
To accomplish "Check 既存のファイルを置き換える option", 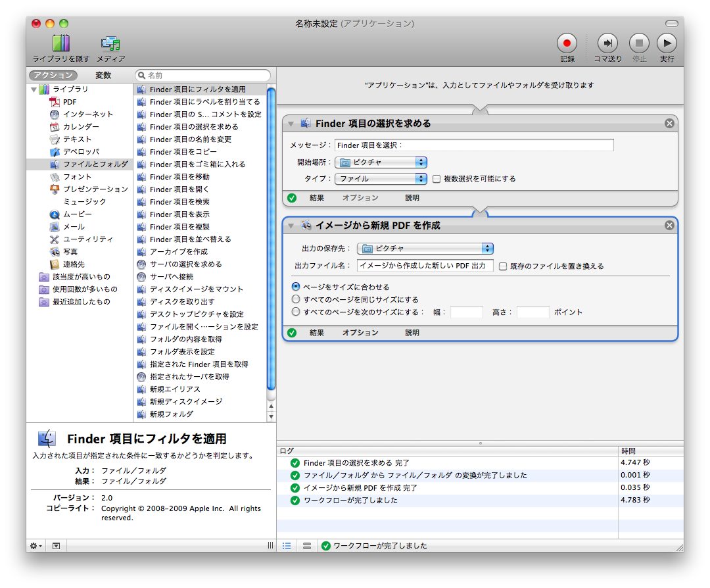I will click(x=503, y=266).
